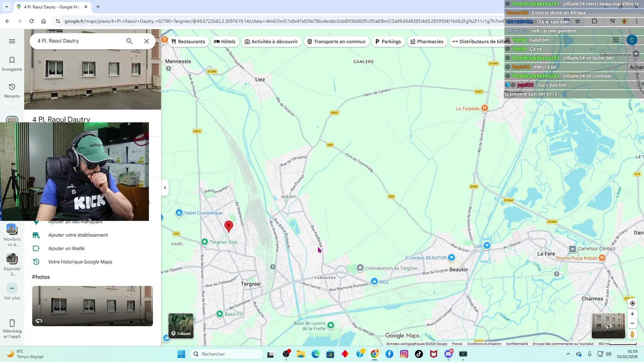Expand the system tray hidden icons chevron

tap(568, 354)
